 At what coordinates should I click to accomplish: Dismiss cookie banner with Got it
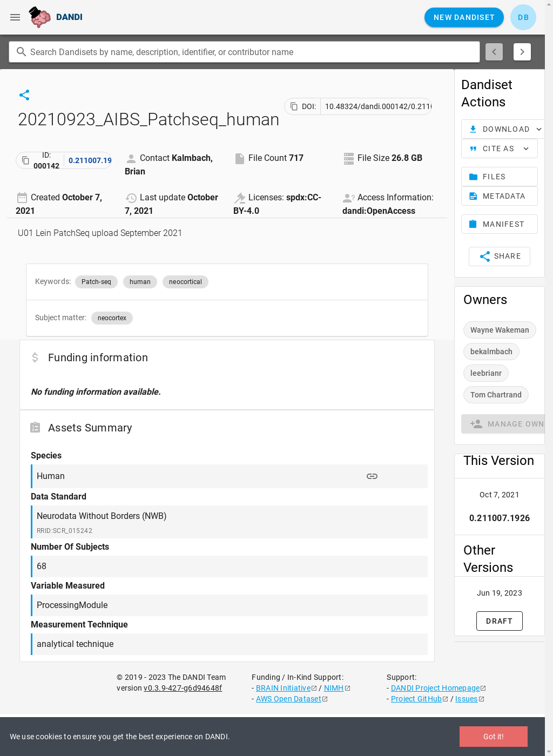tap(494, 737)
